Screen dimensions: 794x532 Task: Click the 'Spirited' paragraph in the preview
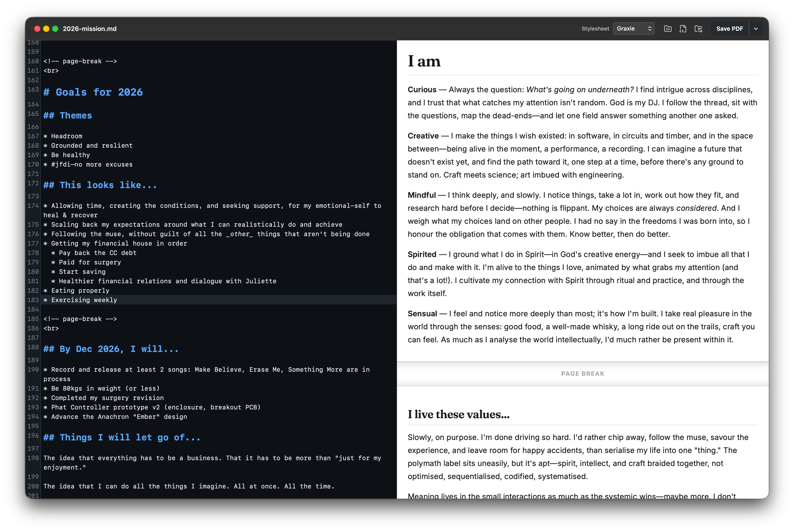pos(578,274)
